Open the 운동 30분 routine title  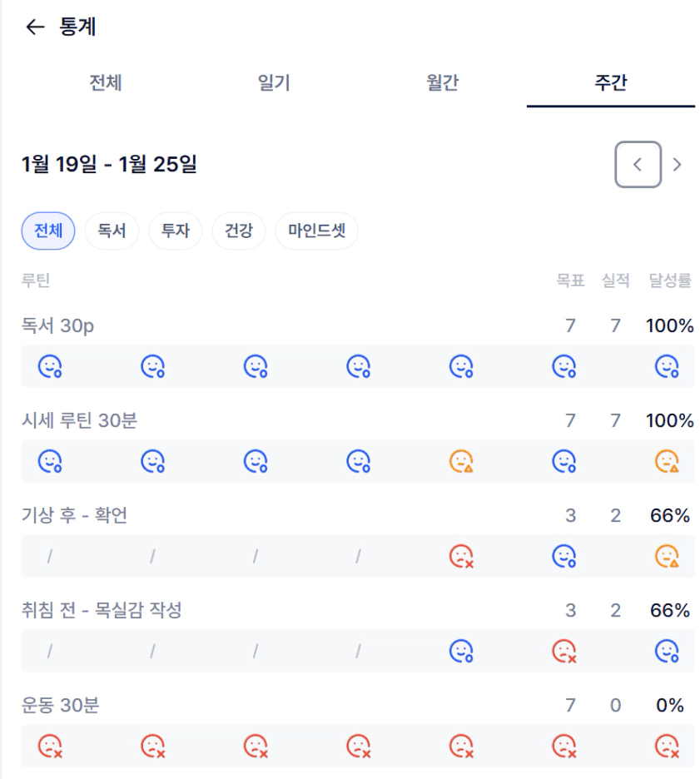60,706
